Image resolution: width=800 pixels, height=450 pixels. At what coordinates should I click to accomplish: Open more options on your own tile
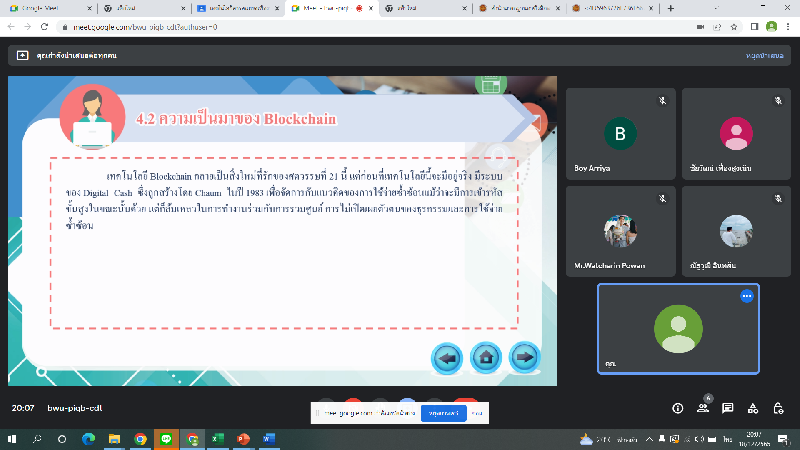[746, 296]
